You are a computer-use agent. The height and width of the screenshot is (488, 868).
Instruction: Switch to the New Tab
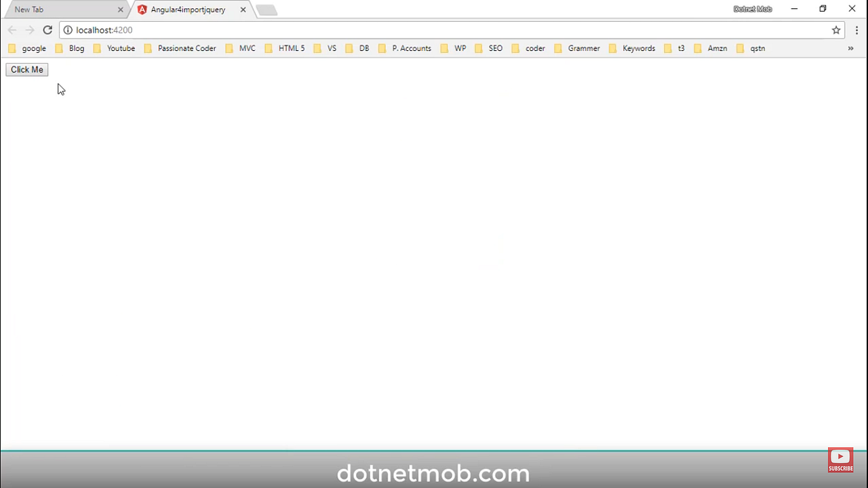pos(61,9)
